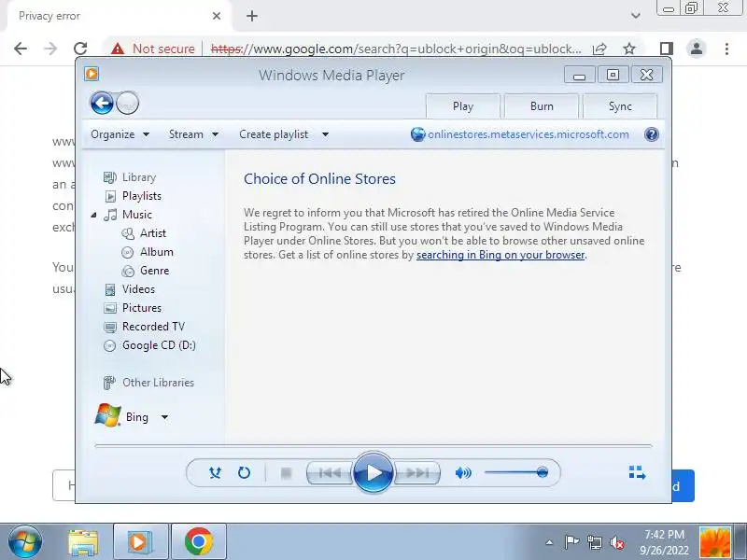747x560 pixels.
Task: Switch to the Sync tab
Action: point(620,106)
